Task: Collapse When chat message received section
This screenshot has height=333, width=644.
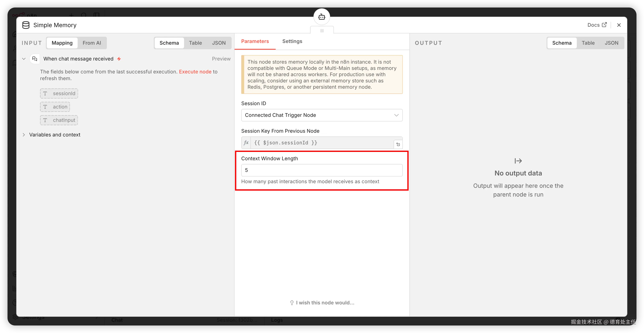Action: [x=24, y=59]
